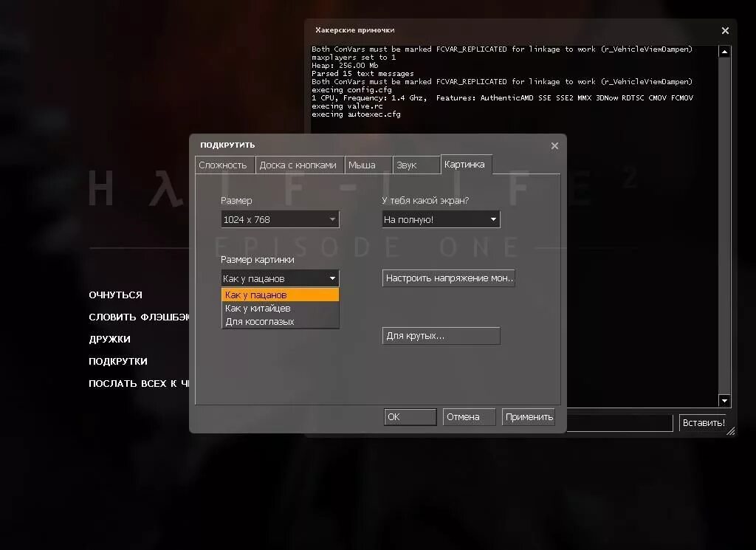756x550 pixels.
Task: Click the console resize grip icon
Action: point(731,431)
